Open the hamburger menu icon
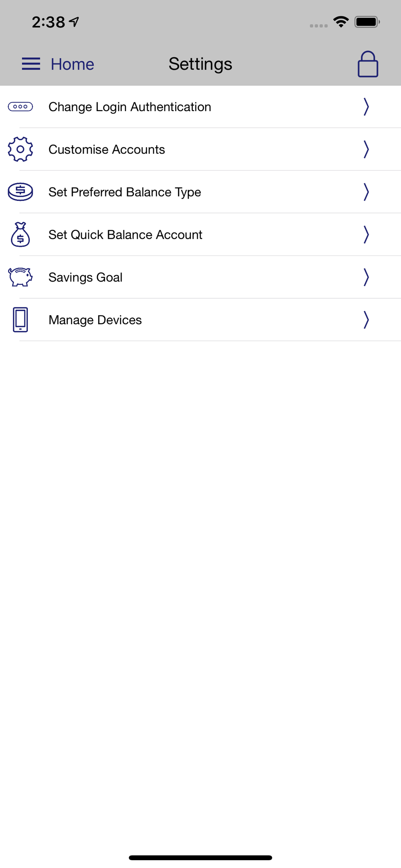The height and width of the screenshot is (868, 401). coord(31,64)
